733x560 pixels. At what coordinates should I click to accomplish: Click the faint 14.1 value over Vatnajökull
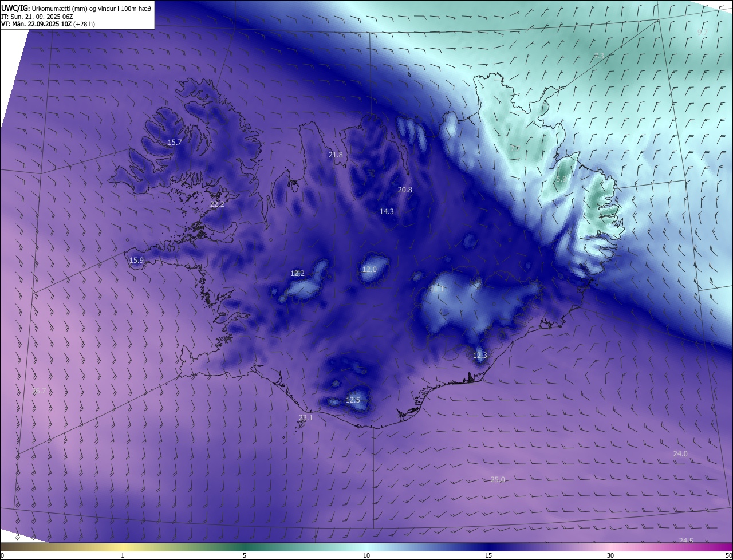[x=437, y=289]
